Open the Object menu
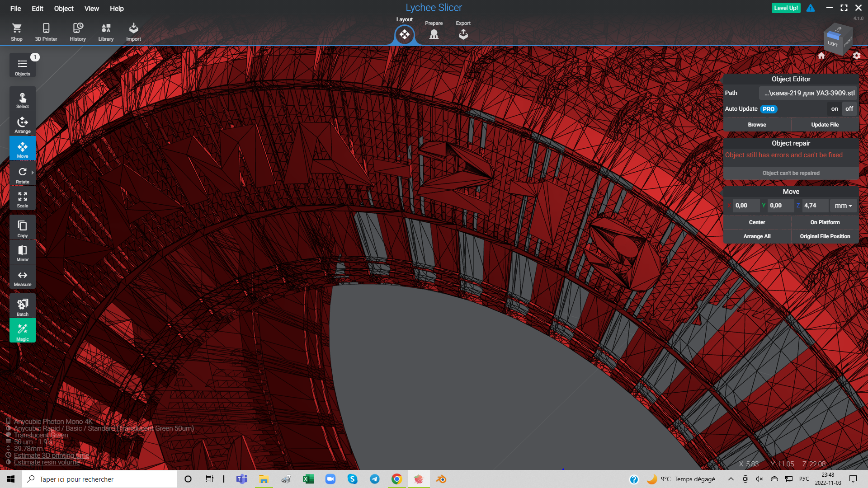868x488 pixels. click(63, 9)
